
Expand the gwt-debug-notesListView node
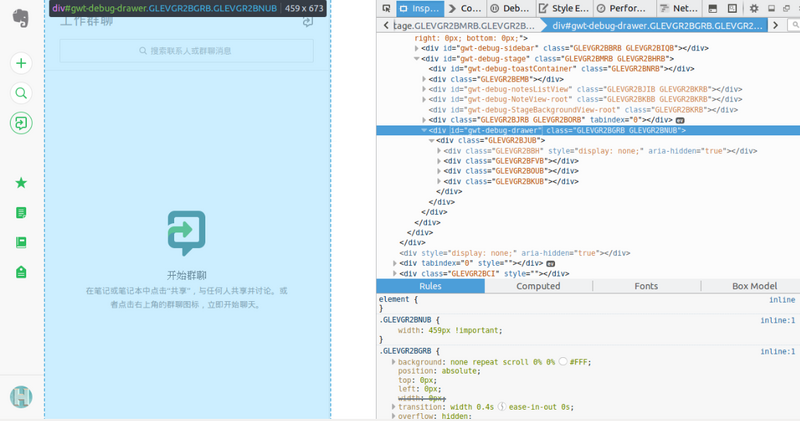[424, 89]
